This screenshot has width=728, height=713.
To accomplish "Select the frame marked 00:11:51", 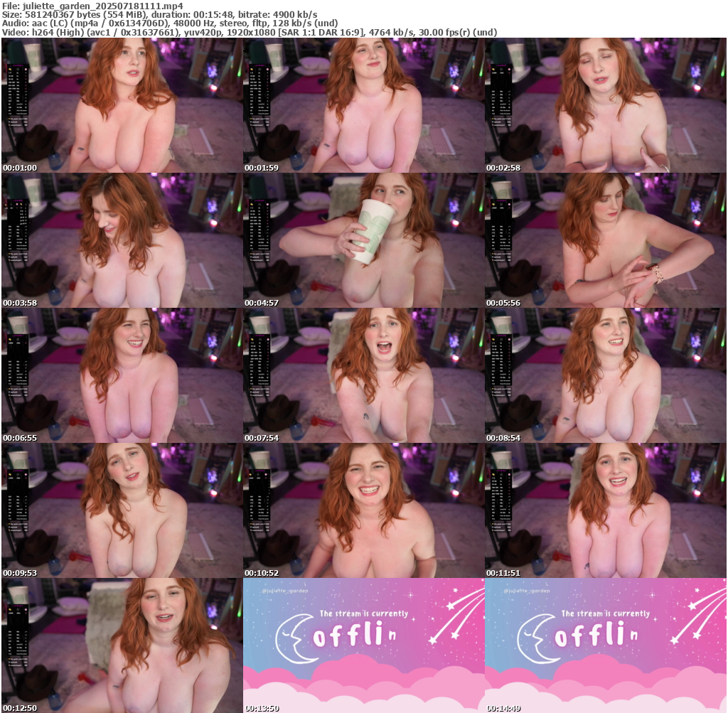I will pyautogui.click(x=605, y=510).
